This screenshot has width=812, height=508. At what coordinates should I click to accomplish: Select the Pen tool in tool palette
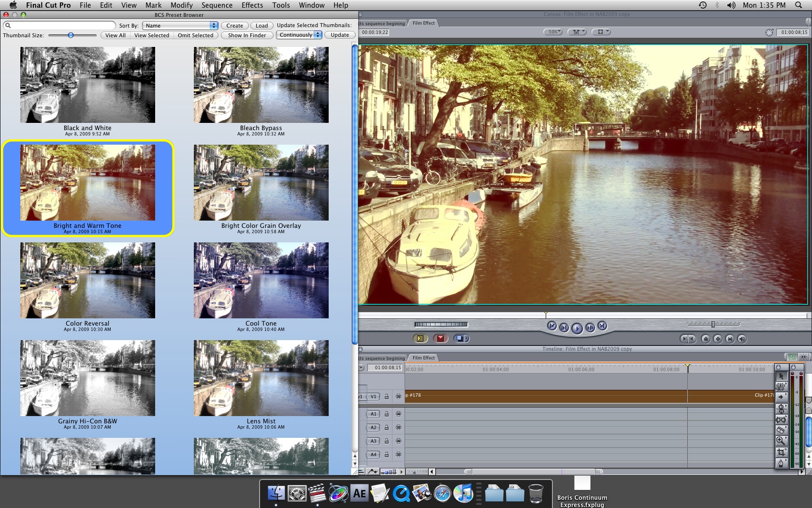(781, 463)
